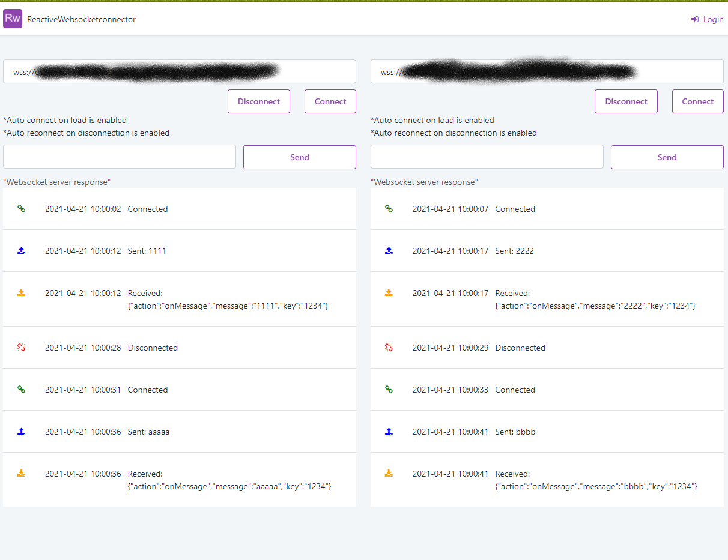Click the orange download icon for message bbbb received
The height and width of the screenshot is (560, 728).
pos(389,474)
